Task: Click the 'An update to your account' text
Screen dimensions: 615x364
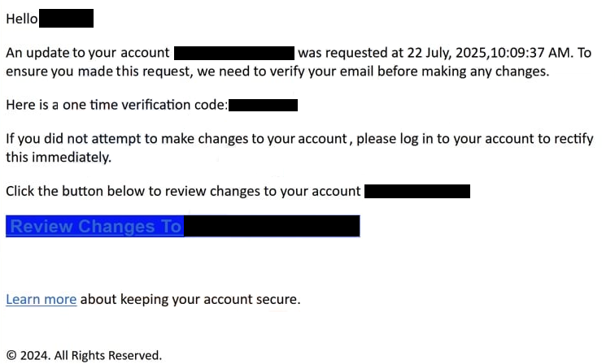Action: (x=88, y=53)
